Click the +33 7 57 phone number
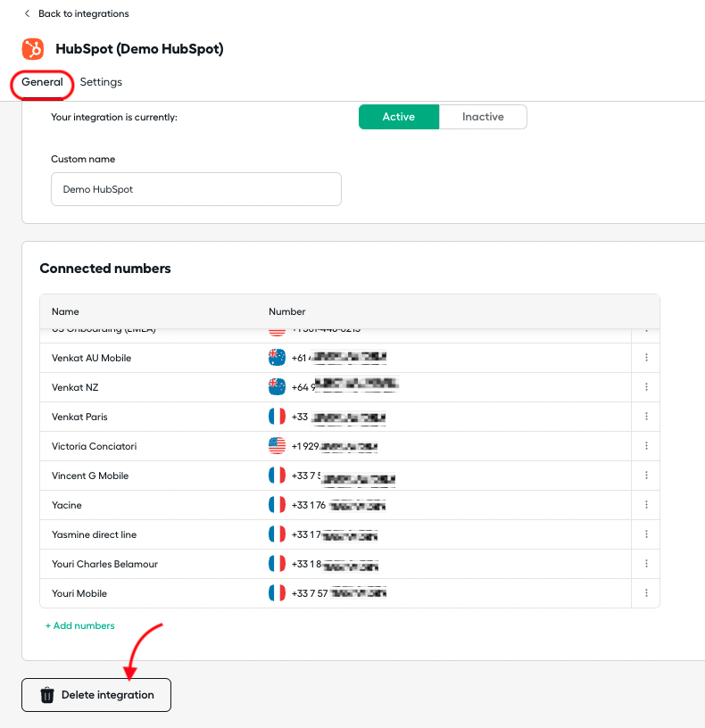 338,593
